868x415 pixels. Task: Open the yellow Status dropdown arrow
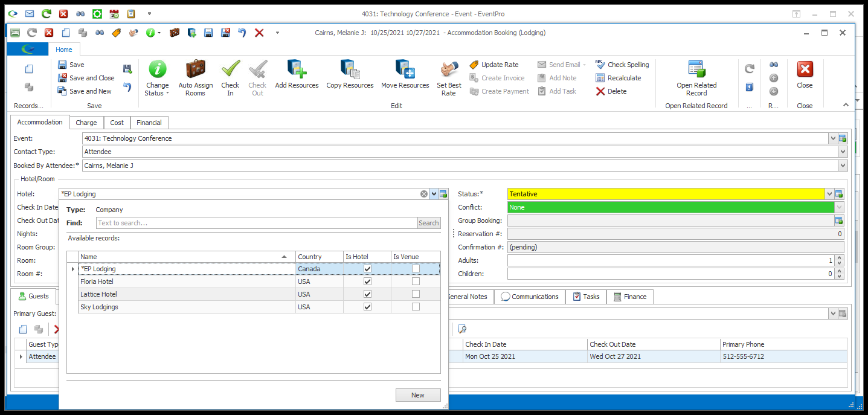[x=829, y=194]
